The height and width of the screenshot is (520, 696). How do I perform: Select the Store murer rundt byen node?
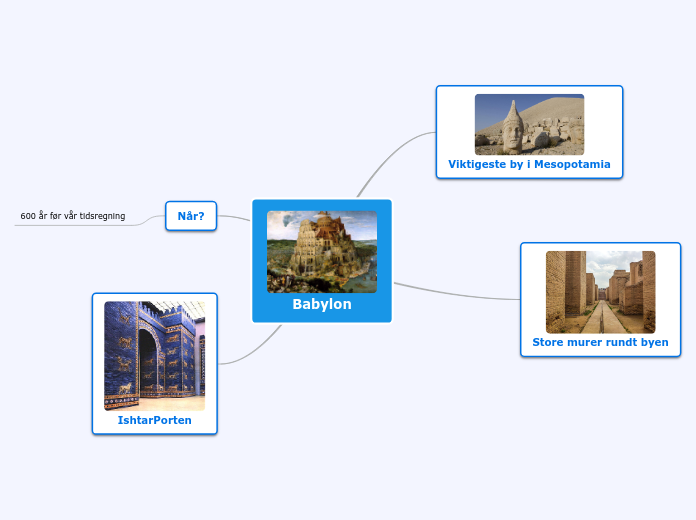pos(600,300)
